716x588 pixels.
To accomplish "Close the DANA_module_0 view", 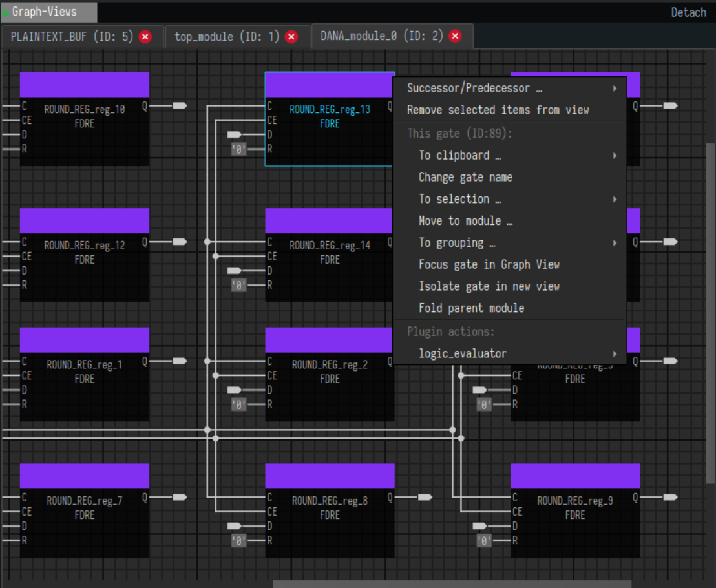I will pos(456,36).
